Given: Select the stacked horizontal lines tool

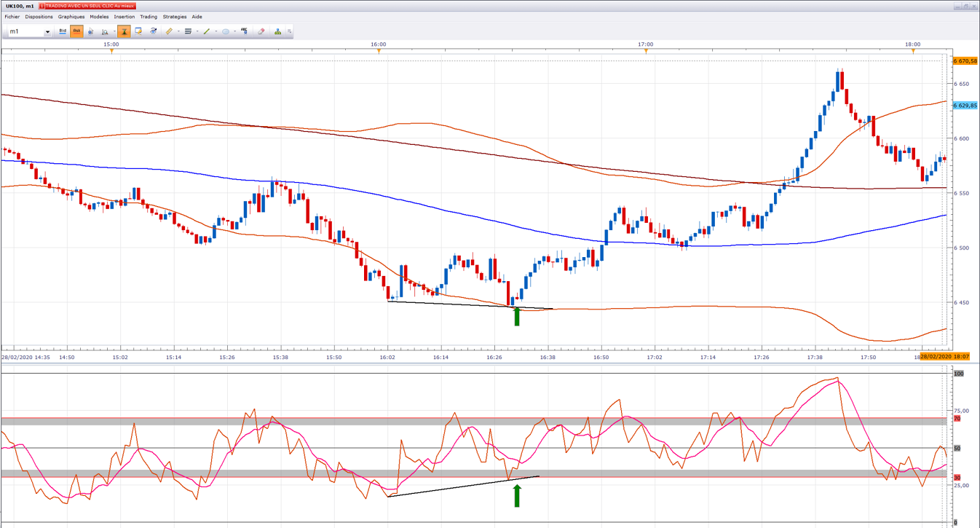Looking at the screenshot, I should coord(188,31).
